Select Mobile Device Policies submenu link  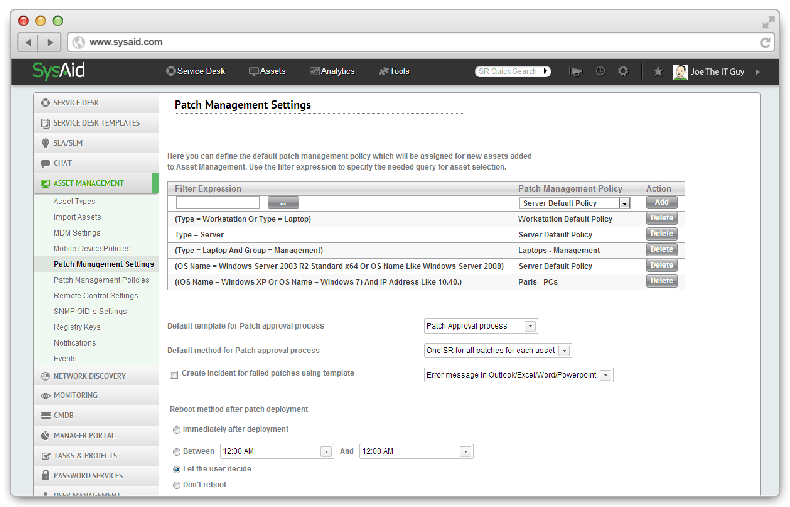click(92, 248)
